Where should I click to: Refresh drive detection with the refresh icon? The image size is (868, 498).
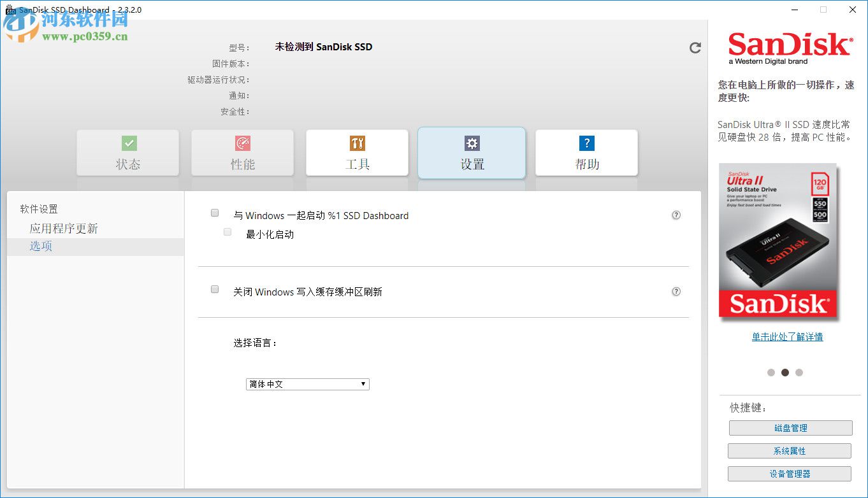[695, 47]
